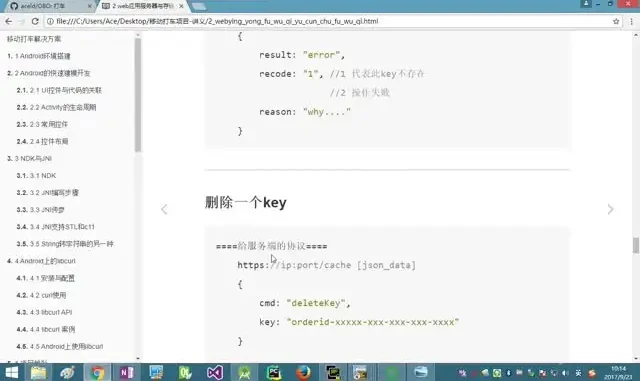Open '3.5 String转字符串的另一种' section
The width and height of the screenshot is (640, 381).
(65, 244)
